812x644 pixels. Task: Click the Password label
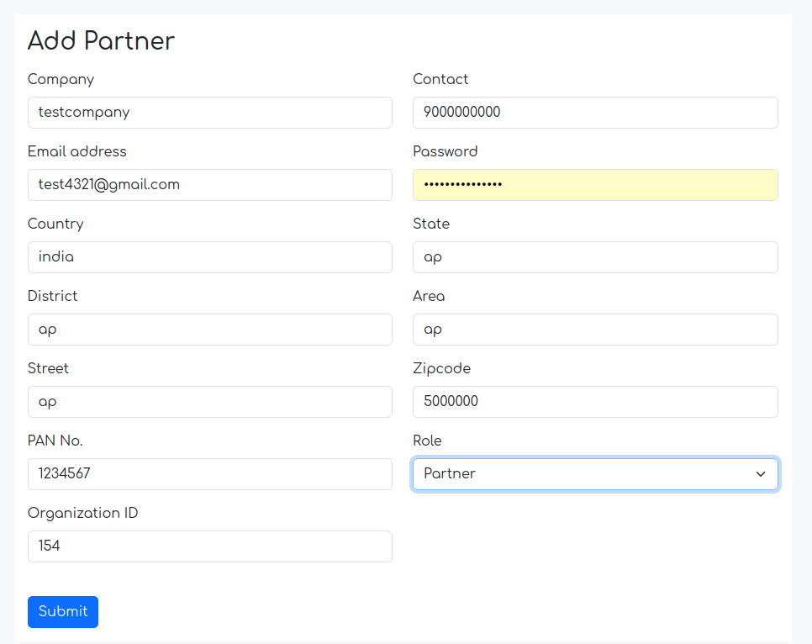coord(445,151)
